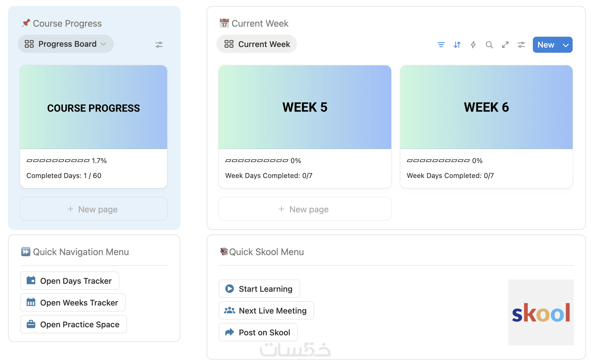Viewport: 591px width, 364px height.
Task: Open Next Live Meeting link
Action: tap(266, 310)
